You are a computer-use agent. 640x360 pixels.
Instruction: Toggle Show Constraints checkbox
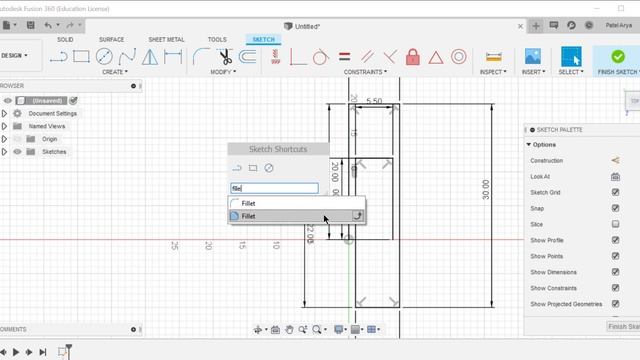616,288
